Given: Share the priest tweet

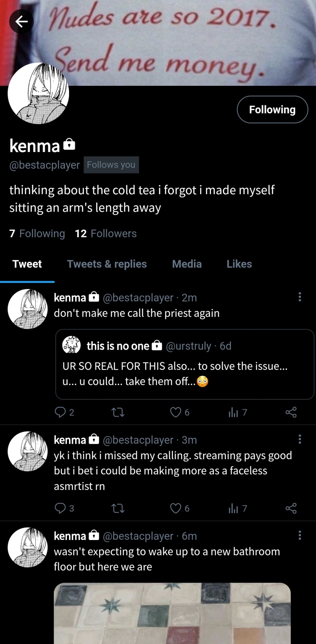Looking at the screenshot, I should 291,412.
